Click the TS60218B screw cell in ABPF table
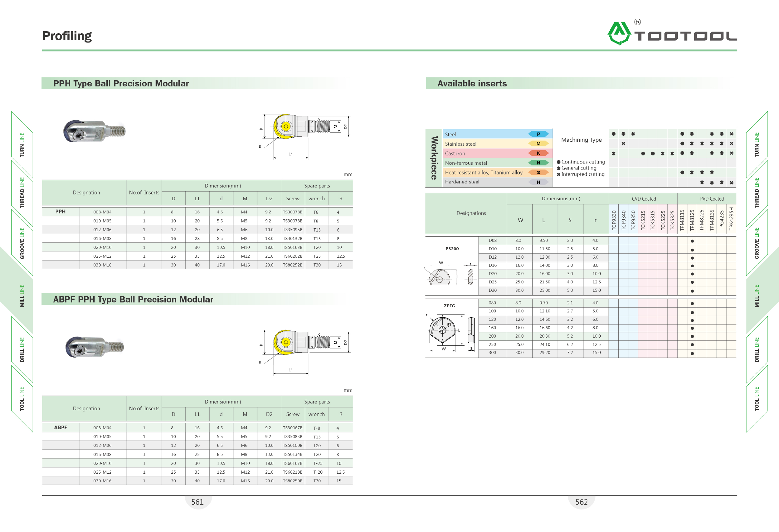 293,472
